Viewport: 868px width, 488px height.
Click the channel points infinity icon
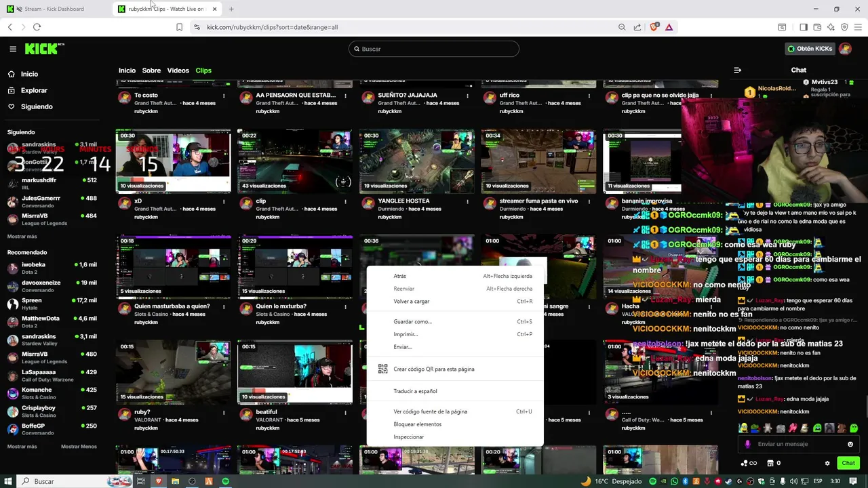(x=749, y=464)
